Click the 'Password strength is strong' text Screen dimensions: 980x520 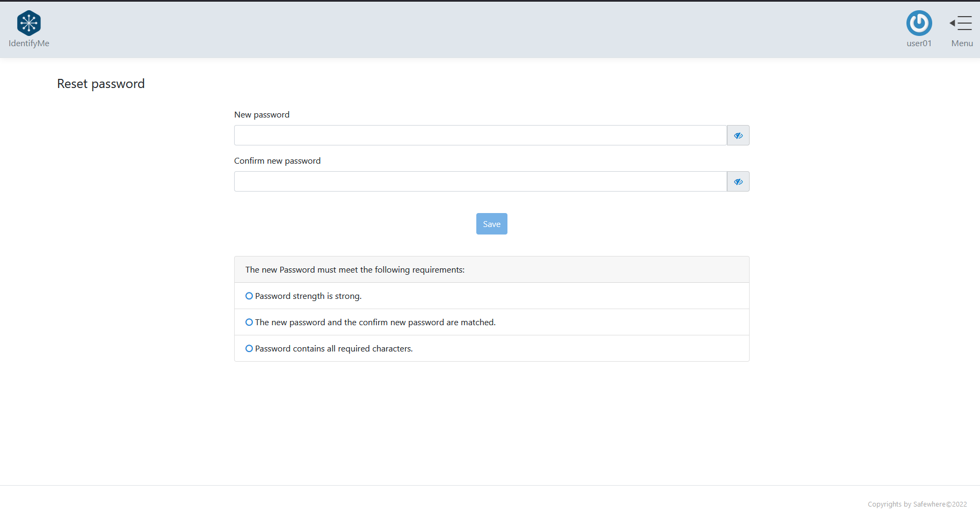coord(308,296)
